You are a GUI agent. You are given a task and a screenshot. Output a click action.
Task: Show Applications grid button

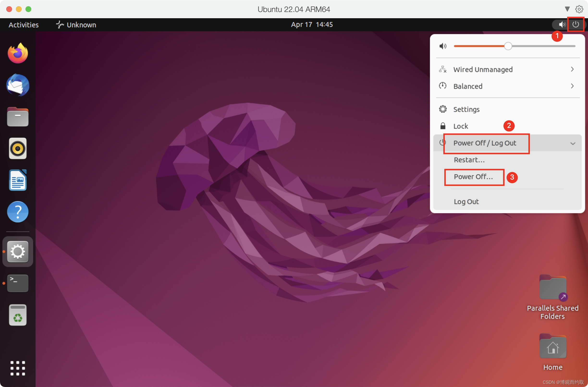pyautogui.click(x=18, y=368)
